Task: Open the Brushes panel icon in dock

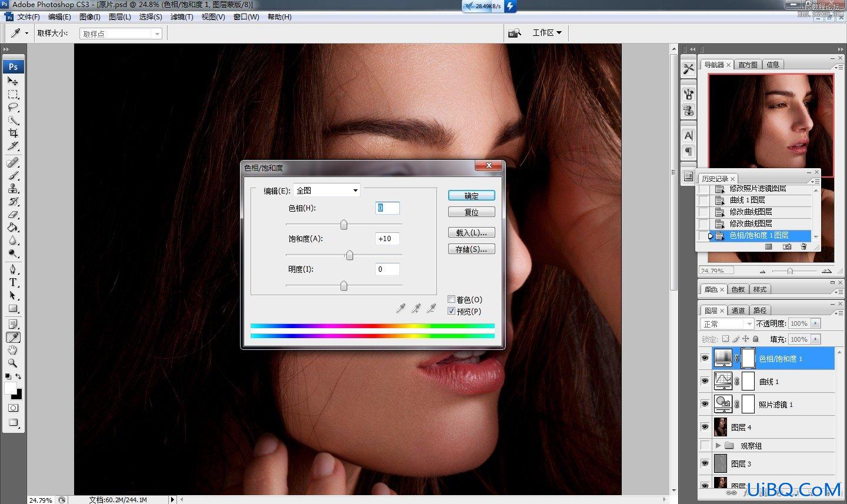Action: click(x=689, y=94)
